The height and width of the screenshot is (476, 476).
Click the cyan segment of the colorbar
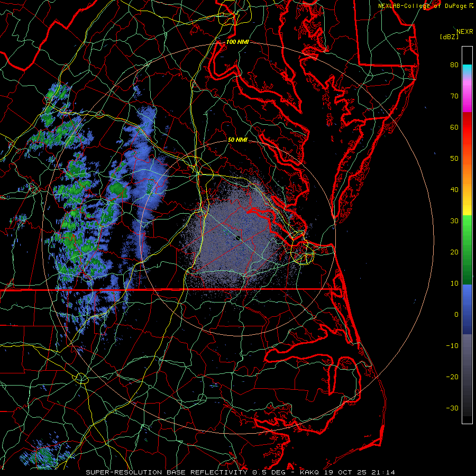[467, 69]
